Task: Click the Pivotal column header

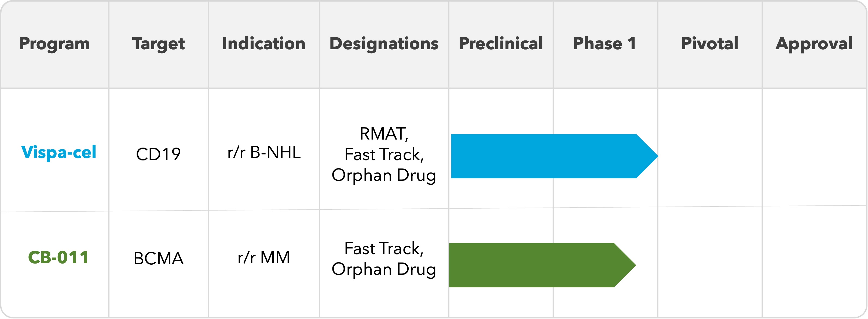Action: (x=710, y=44)
